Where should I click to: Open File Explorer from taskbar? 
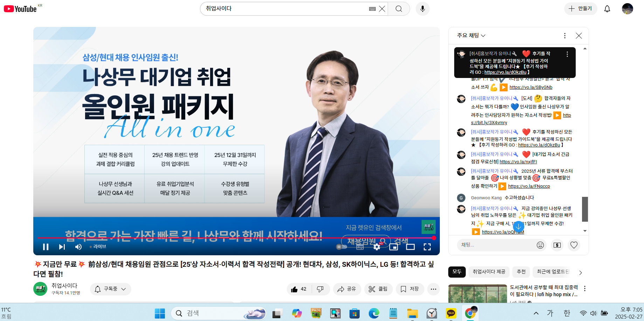click(x=413, y=313)
